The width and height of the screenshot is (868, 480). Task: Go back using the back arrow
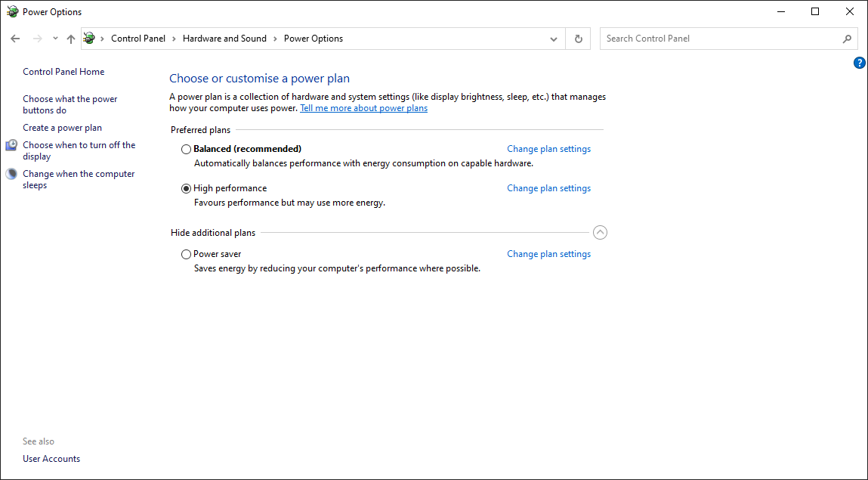(x=15, y=39)
